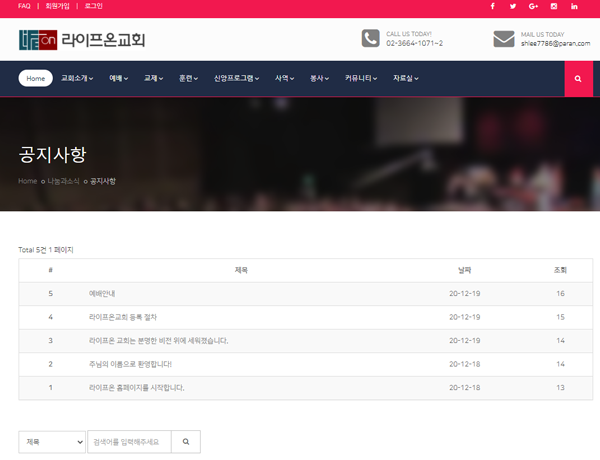Expand the 사역 menu
The image size is (600, 460).
click(x=284, y=78)
